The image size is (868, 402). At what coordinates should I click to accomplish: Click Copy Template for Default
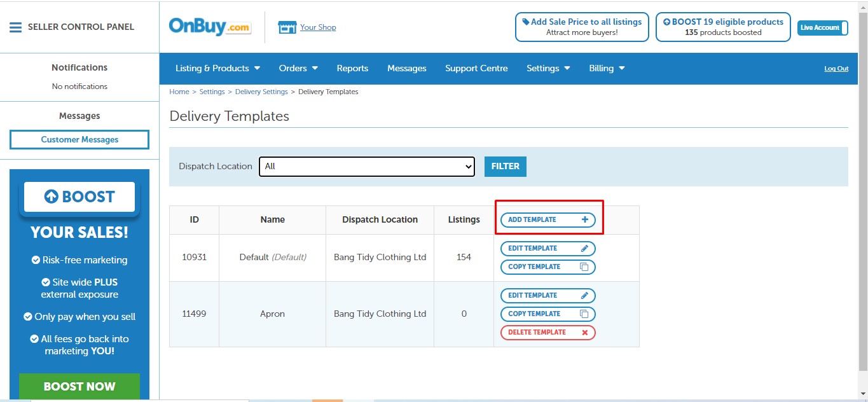coord(548,267)
